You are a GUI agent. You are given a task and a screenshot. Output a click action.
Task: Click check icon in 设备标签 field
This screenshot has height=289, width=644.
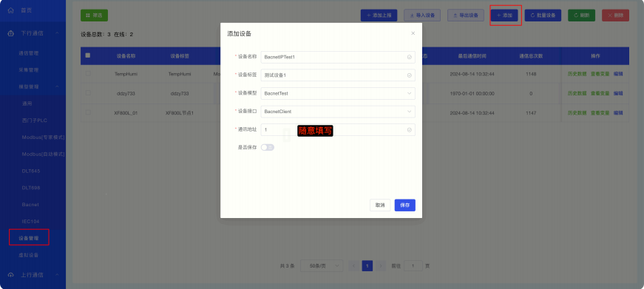point(409,75)
